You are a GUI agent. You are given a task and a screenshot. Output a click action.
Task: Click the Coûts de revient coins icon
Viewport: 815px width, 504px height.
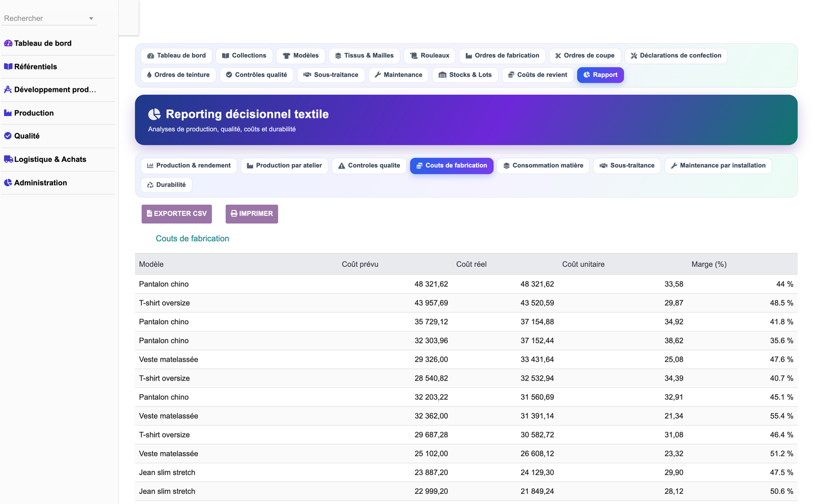pyautogui.click(x=511, y=75)
